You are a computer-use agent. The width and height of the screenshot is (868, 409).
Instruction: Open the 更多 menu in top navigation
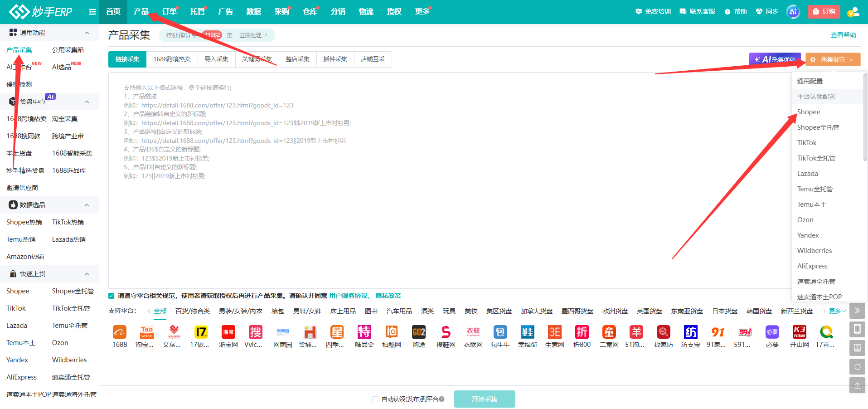pos(422,12)
